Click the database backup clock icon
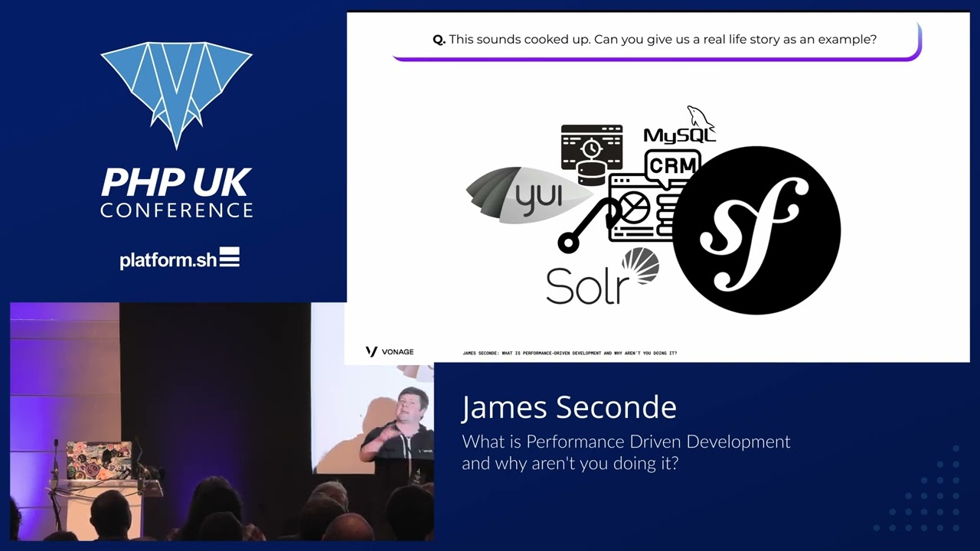The image size is (980, 551). [591, 155]
